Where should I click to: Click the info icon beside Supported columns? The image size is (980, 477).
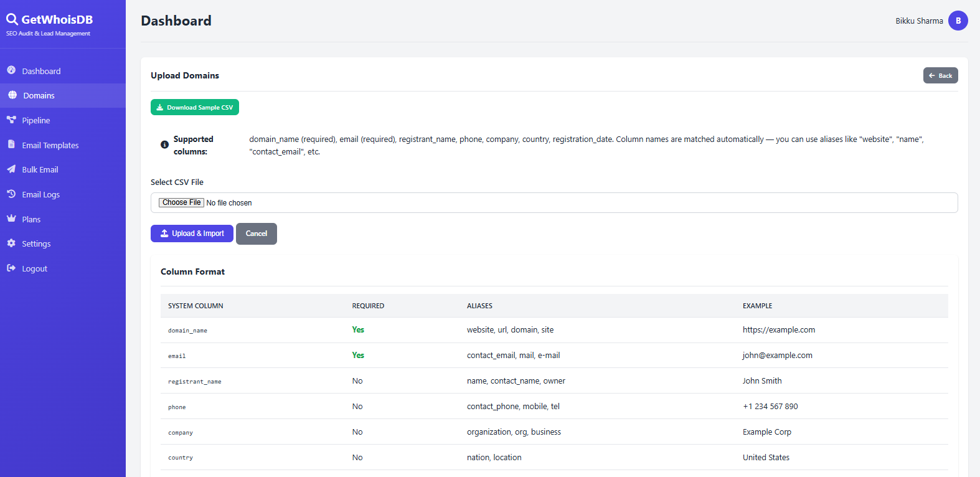[164, 144]
